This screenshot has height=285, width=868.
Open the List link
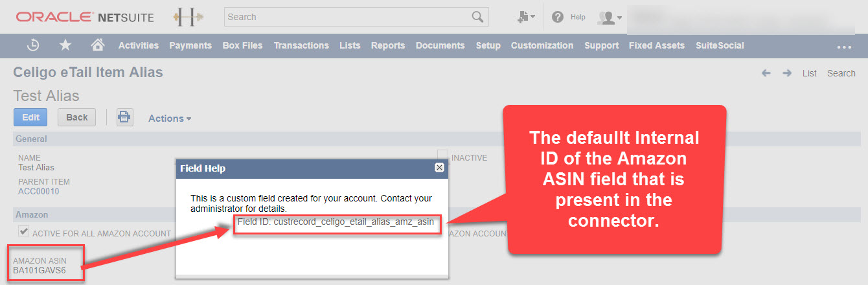(810, 73)
